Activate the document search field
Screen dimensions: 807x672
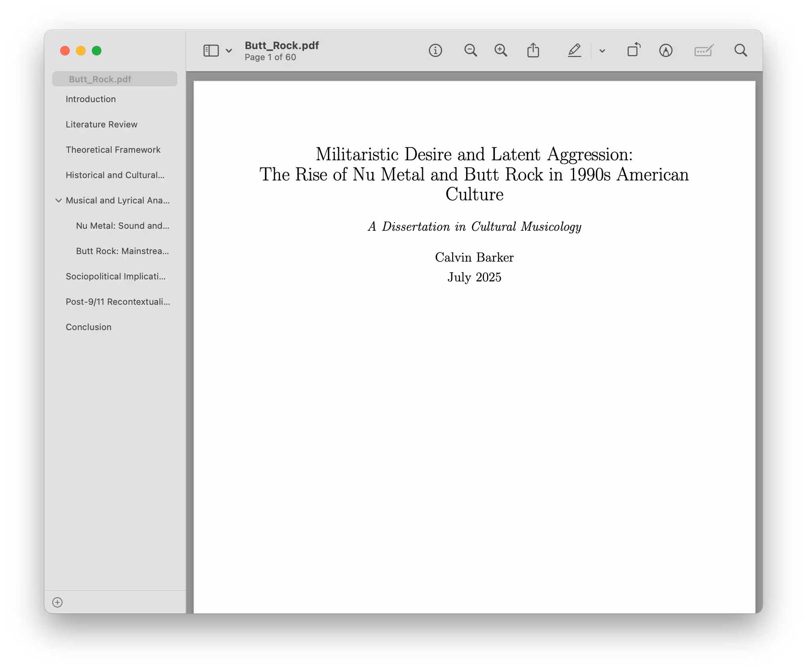pos(740,51)
